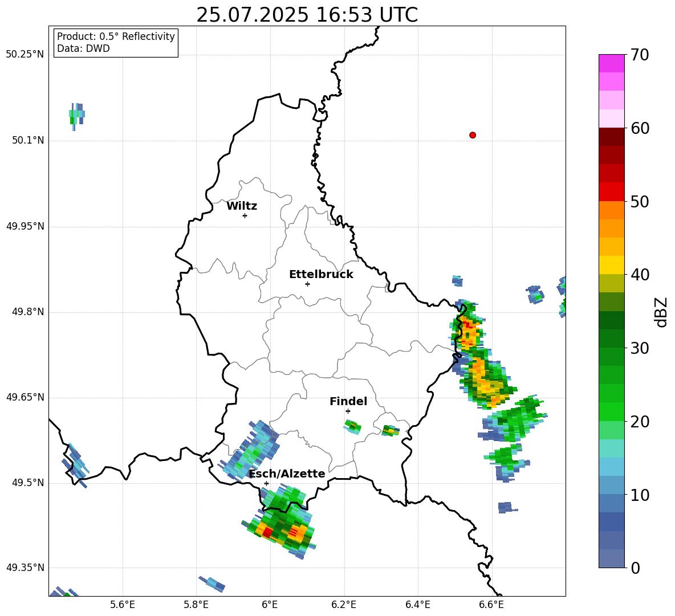Click the red storm core south of Esch/Alzette
Image resolution: width=675 pixels, height=616 pixels.
click(267, 533)
